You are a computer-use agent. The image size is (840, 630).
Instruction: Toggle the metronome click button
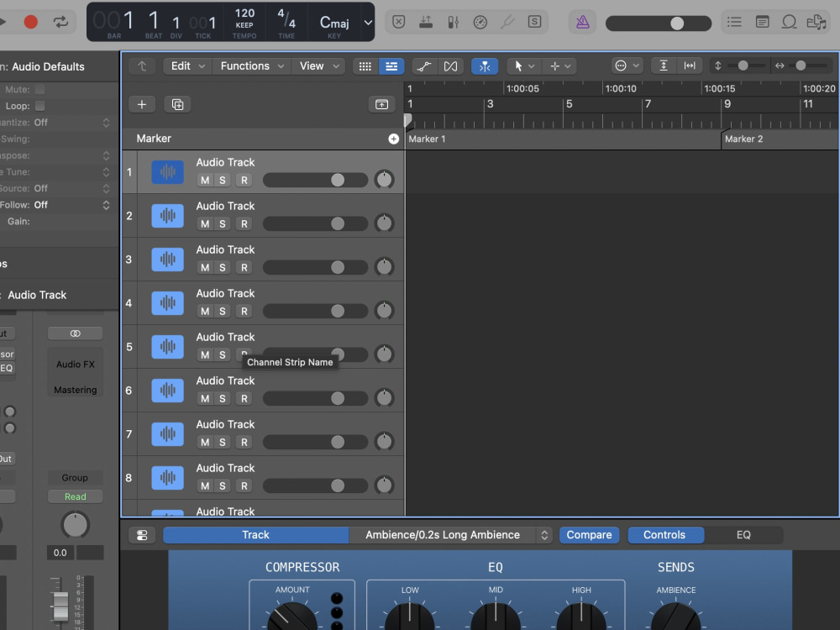(582, 22)
